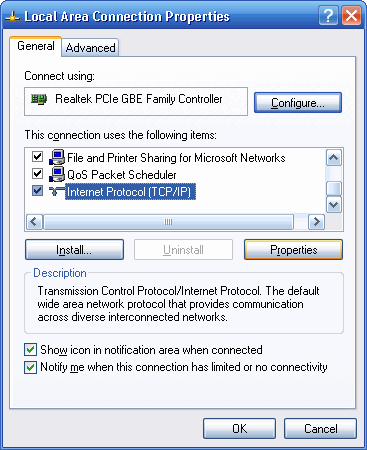Disable Notify me of limited connectivity checkbox
Image resolution: width=367 pixels, height=450 pixels.
tap(30, 367)
